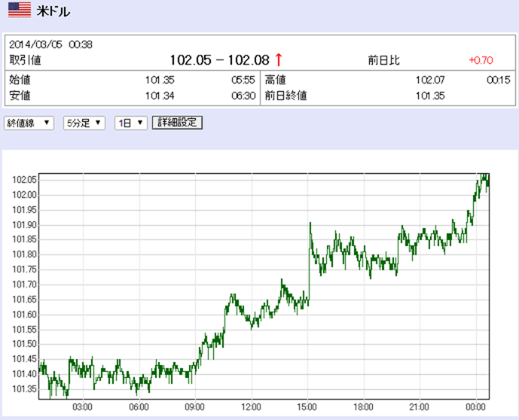This screenshot has width=519, height=420.
Task: Open the 1日 period dropdown
Action: [131, 123]
